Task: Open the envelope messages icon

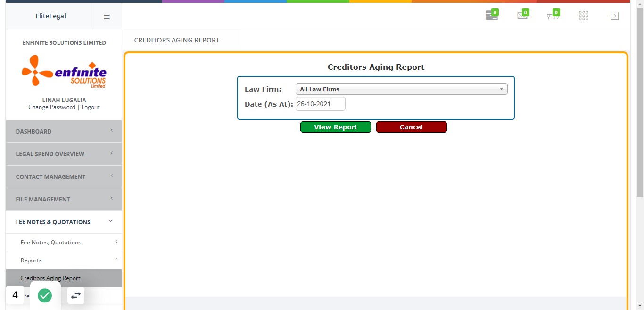Action: tap(522, 16)
